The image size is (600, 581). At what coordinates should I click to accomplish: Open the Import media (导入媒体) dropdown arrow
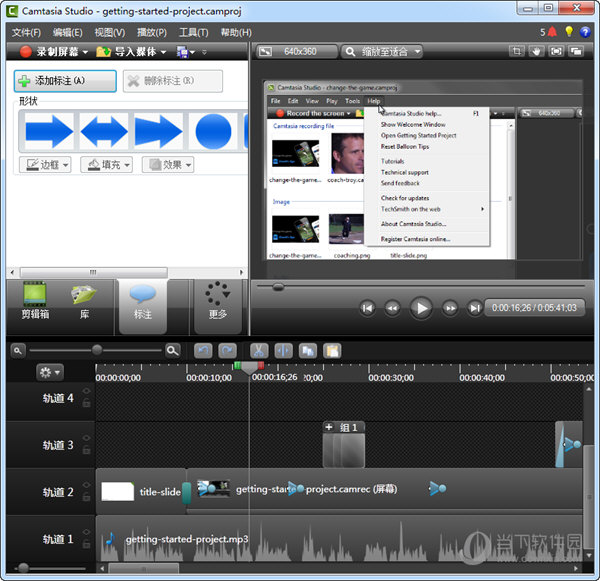pos(163,52)
